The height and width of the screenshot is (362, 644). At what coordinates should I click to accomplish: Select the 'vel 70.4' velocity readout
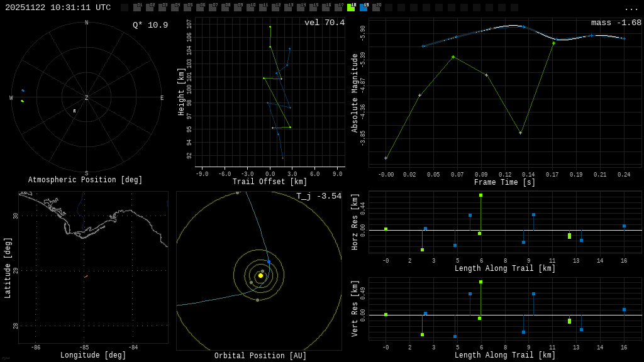coord(325,23)
